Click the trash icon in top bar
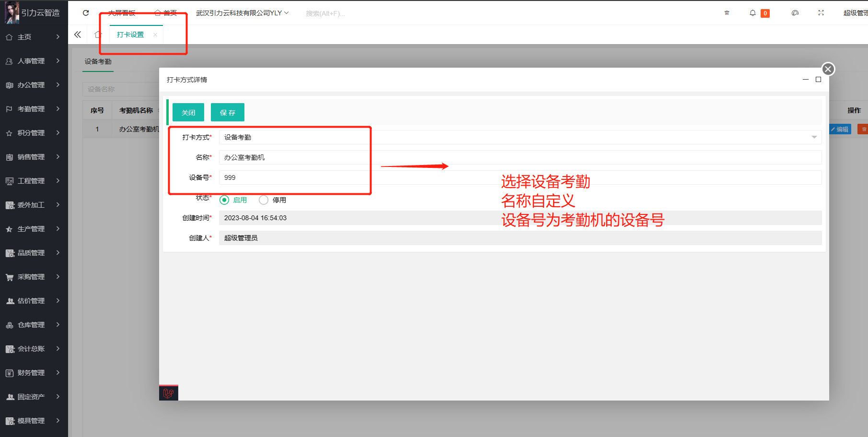The height and width of the screenshot is (437, 868). pos(727,13)
